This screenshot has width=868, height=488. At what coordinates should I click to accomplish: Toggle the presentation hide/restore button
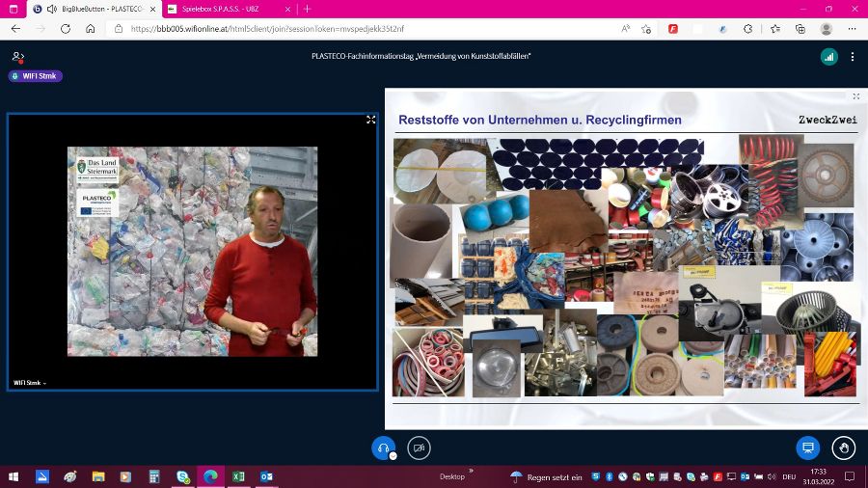807,447
